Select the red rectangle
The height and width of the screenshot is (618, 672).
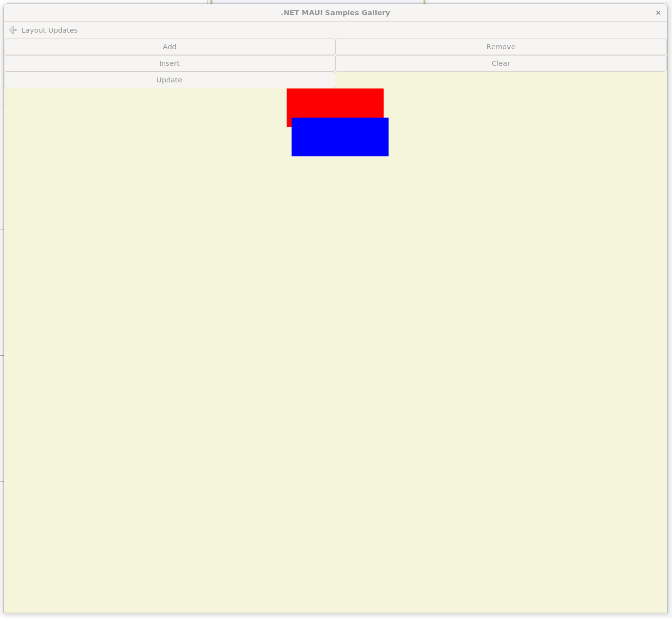(335, 102)
